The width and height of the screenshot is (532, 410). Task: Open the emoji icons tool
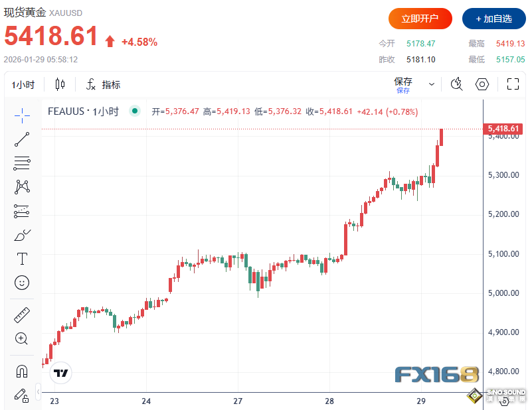pos(22,283)
